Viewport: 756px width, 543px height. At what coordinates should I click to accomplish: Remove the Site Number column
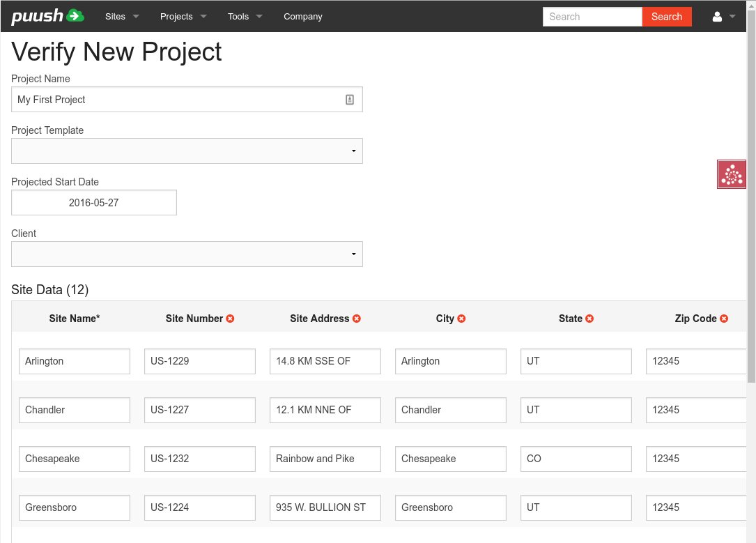(231, 319)
